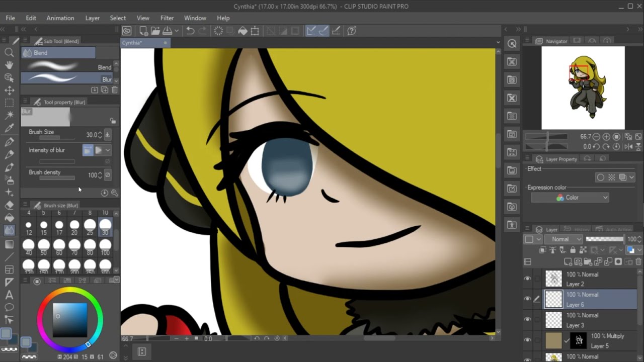This screenshot has width=644, height=362.
Task: Click the Navigator canvas thumbnail
Action: 583,87
